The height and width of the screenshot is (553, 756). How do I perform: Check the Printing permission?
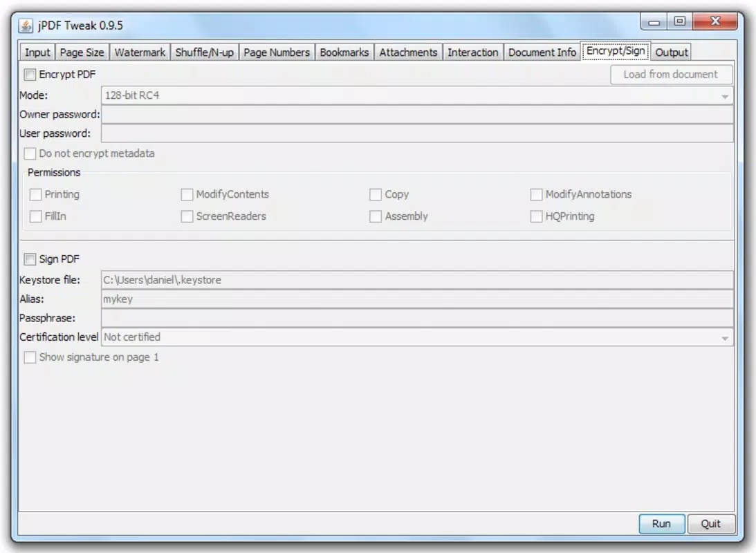click(36, 195)
